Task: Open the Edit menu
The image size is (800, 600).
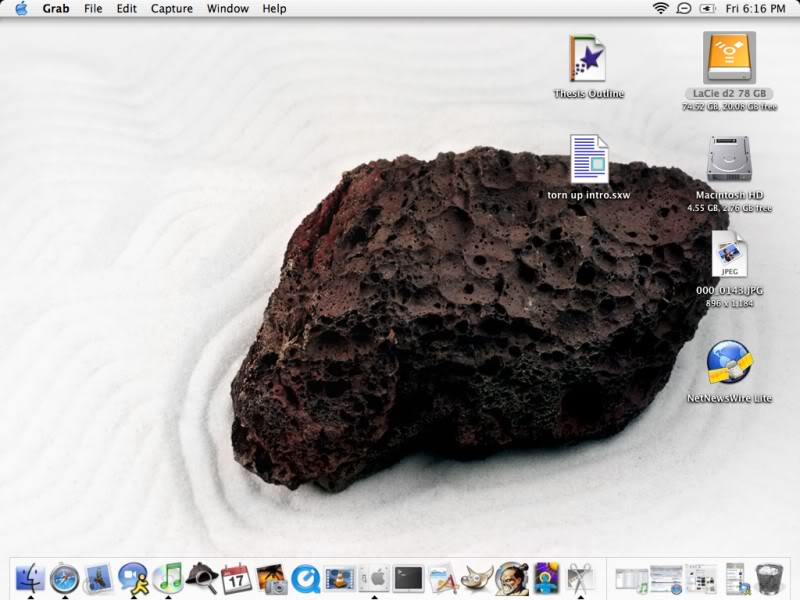Action: (127, 8)
